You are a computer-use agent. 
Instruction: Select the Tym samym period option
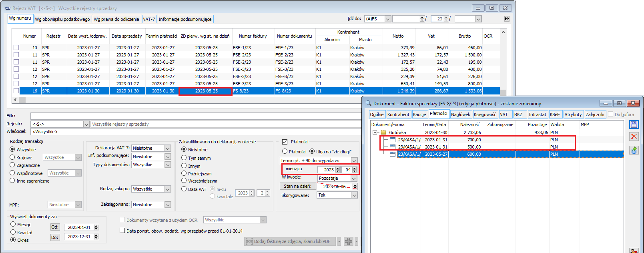click(184, 158)
